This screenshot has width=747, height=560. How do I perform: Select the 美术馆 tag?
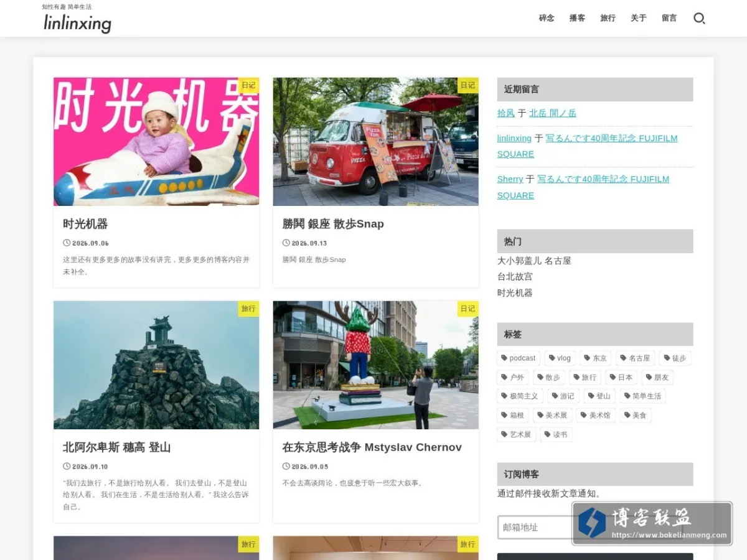[596, 415]
